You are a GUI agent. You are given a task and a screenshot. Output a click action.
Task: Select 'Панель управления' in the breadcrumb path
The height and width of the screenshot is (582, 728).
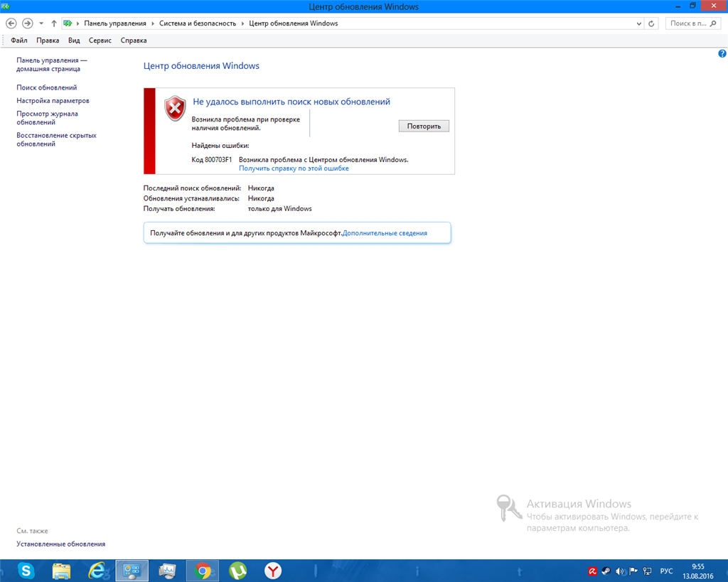115,23
